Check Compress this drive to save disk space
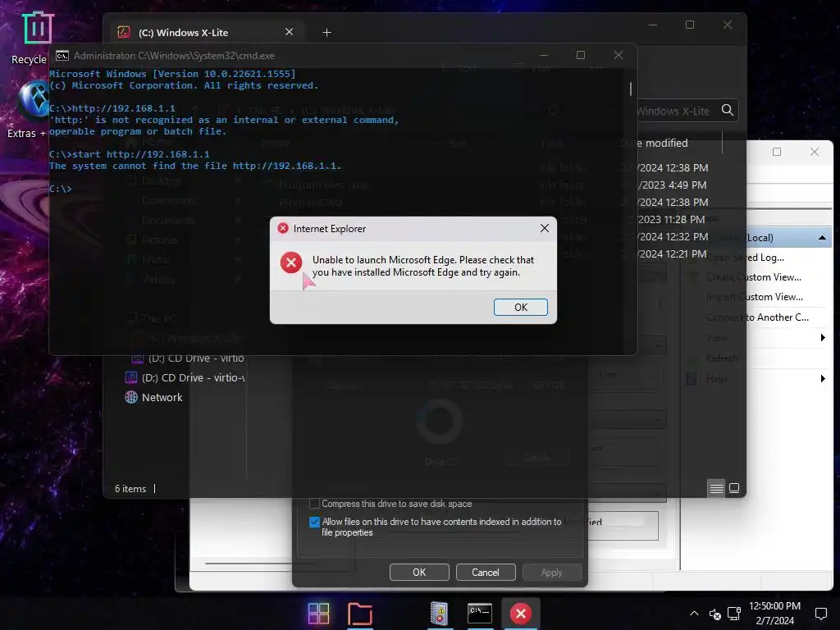Image resolution: width=840 pixels, height=630 pixels. (314, 504)
